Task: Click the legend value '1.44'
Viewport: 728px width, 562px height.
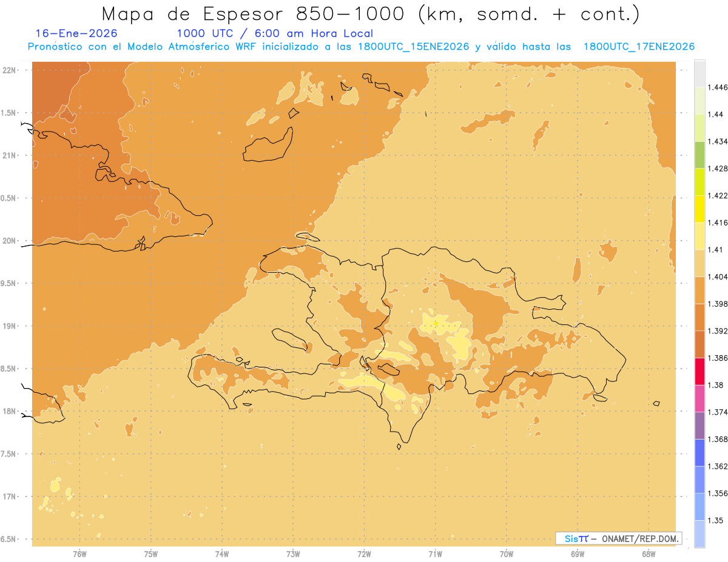Action: (715, 115)
